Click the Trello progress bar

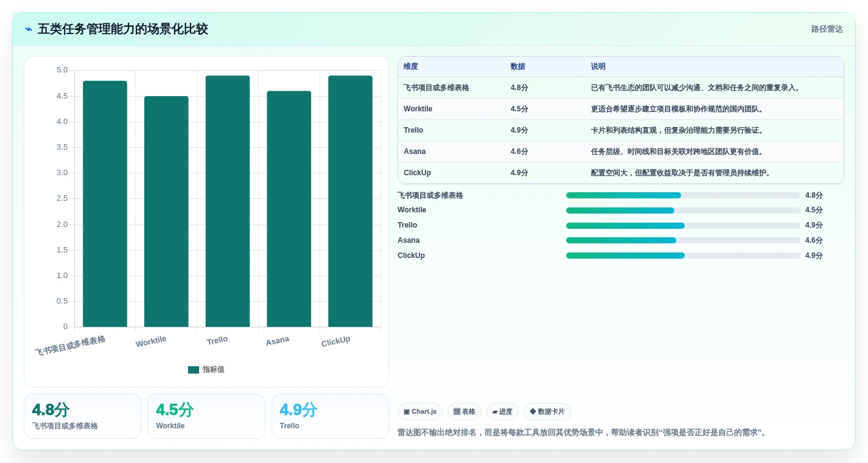[683, 226]
